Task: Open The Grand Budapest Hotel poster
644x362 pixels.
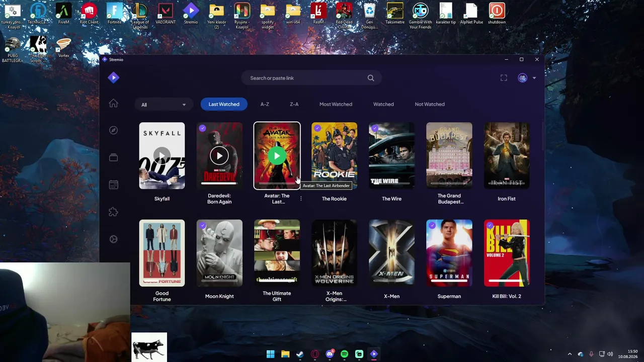Action: (449, 156)
